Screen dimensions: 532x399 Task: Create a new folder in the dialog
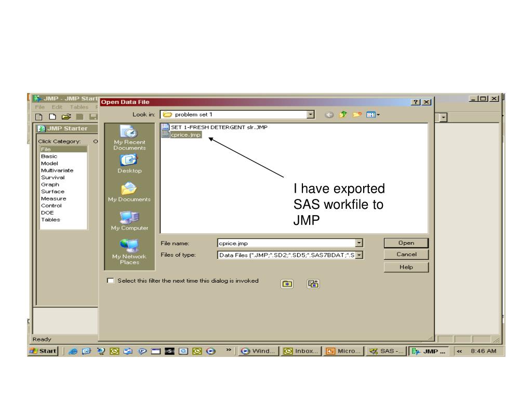pos(357,115)
